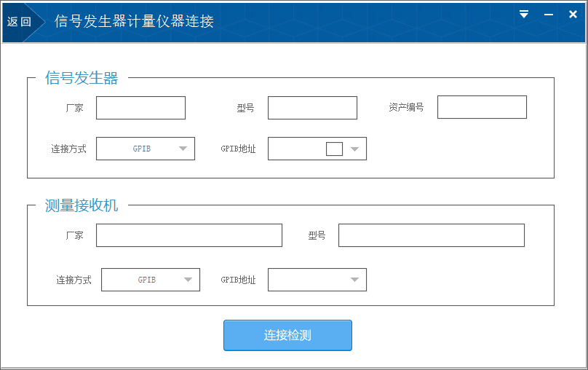Expand the 信号发生器 GPIB地址 dropdown arrow
588x370 pixels.
click(355, 149)
